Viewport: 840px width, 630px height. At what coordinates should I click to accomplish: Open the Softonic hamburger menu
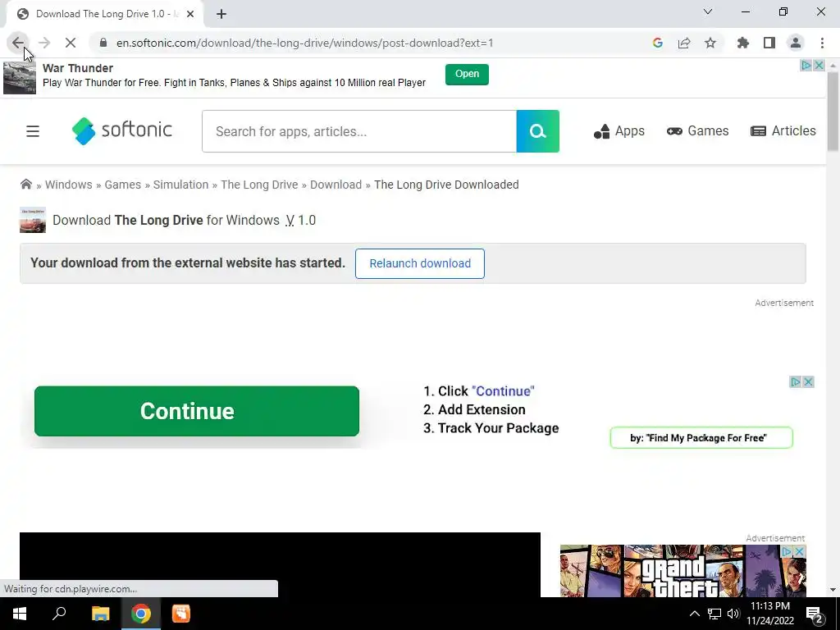pos(33,131)
